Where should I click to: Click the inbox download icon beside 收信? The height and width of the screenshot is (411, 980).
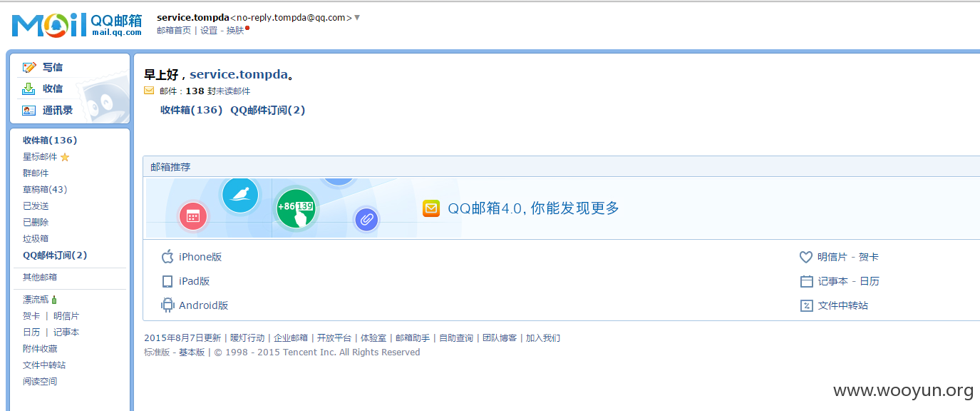point(29,88)
